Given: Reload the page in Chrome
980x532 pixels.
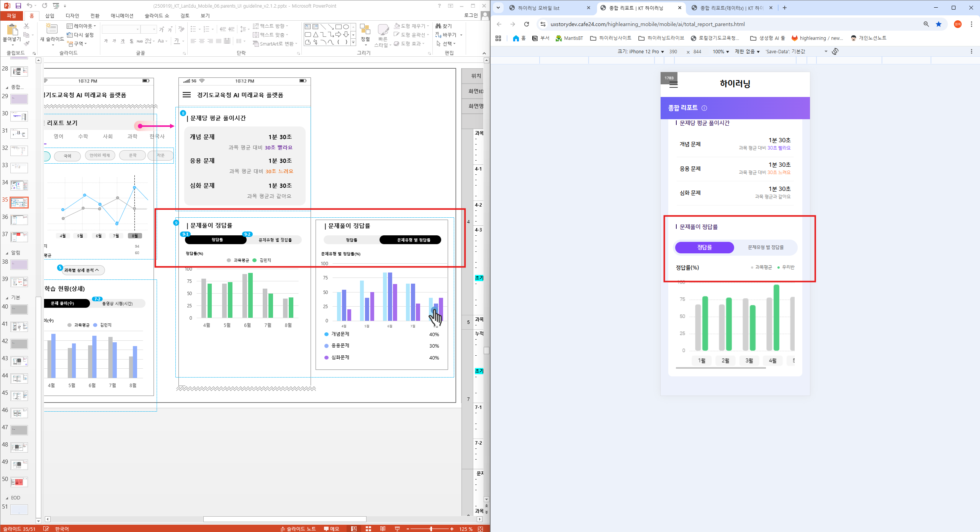Looking at the screenshot, I should tap(527, 24).
